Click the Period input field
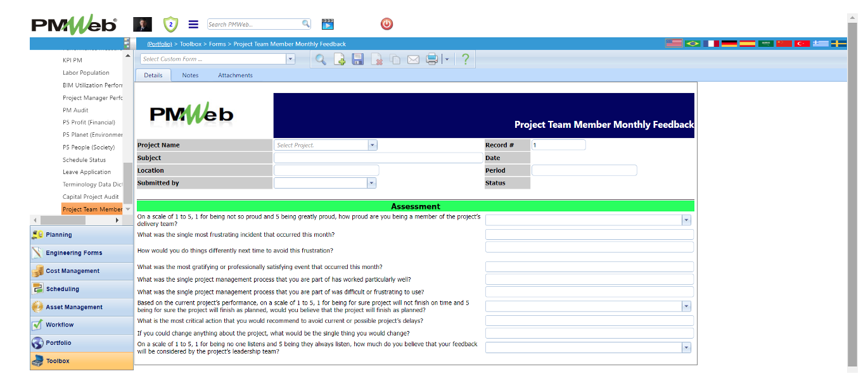The image size is (868, 388). 584,170
